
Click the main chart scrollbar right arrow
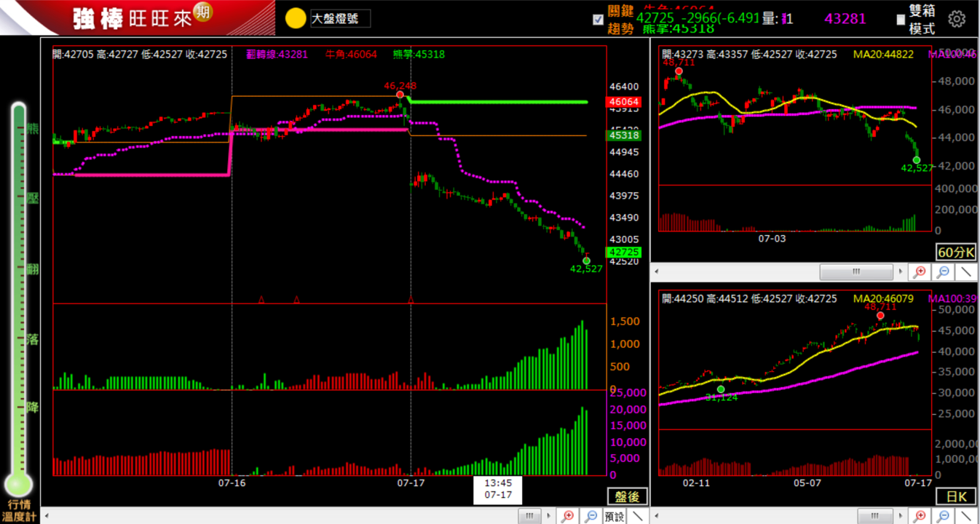click(x=548, y=516)
